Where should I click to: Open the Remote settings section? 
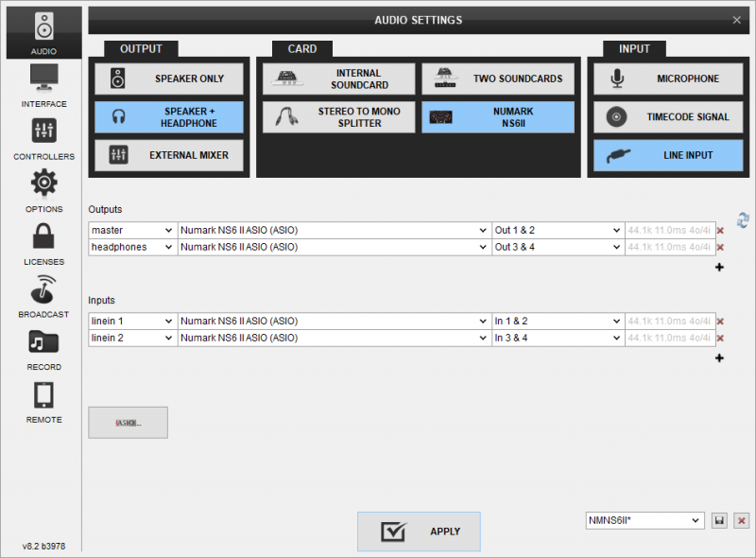[43, 401]
